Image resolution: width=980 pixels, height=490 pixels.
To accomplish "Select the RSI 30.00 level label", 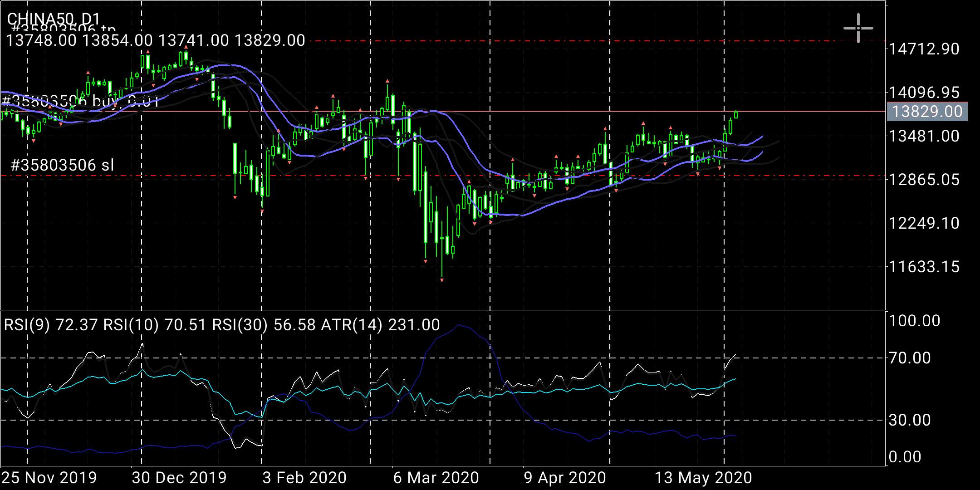I will [x=910, y=420].
